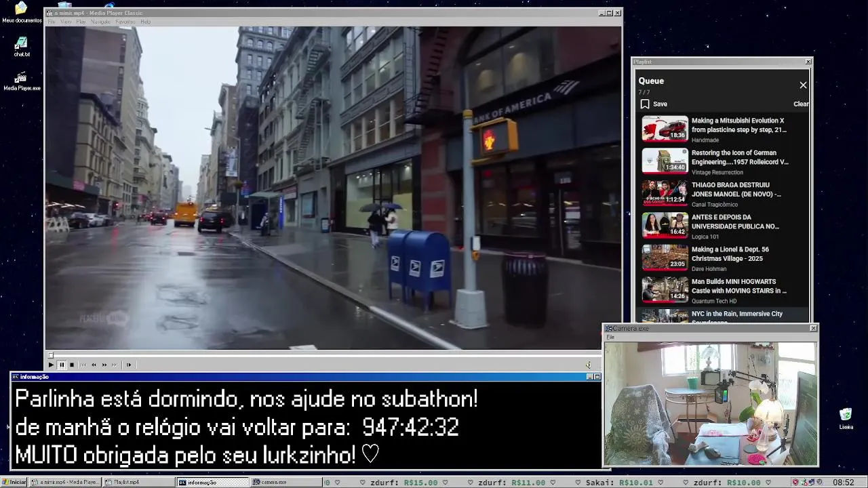Viewport: 868px width, 488px height.
Task: Open Meus documentos desktop folder icon
Action: point(21,12)
